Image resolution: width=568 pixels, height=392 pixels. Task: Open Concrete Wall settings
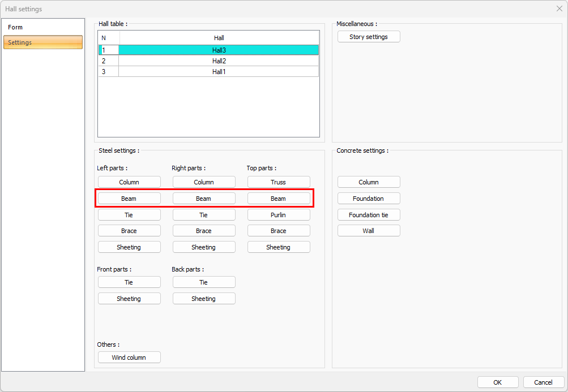369,231
